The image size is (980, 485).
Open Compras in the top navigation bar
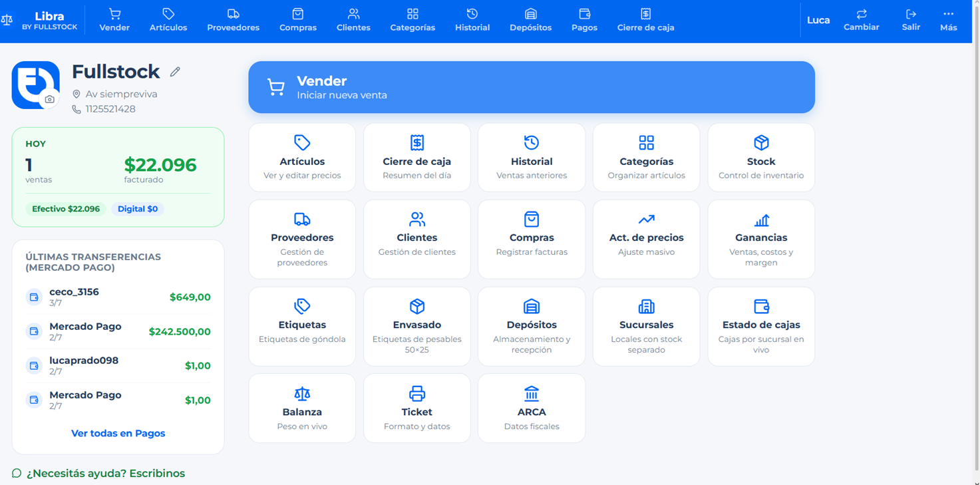pos(298,20)
